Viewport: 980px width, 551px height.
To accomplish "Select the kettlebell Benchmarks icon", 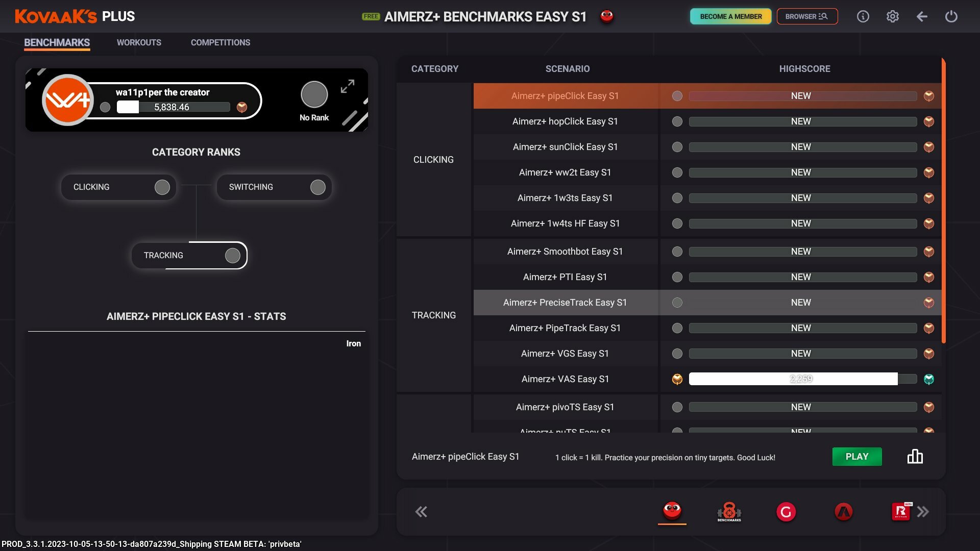I will tap(729, 511).
